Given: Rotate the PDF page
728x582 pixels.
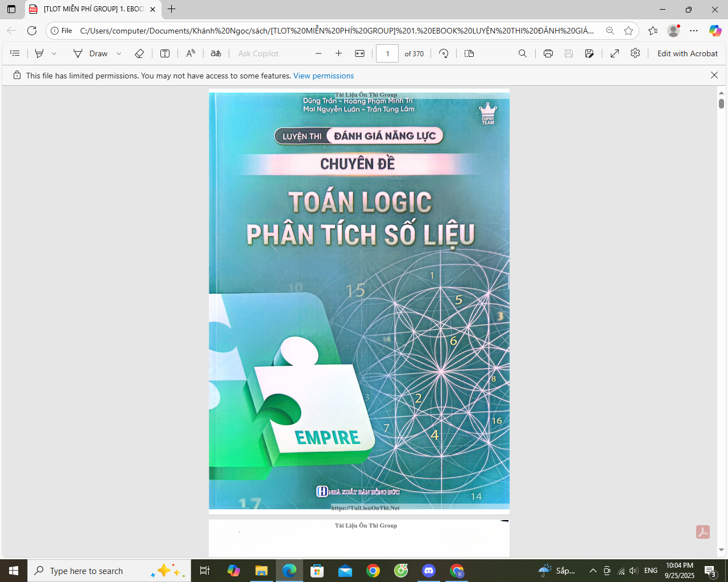Looking at the screenshot, I should pyautogui.click(x=444, y=53).
